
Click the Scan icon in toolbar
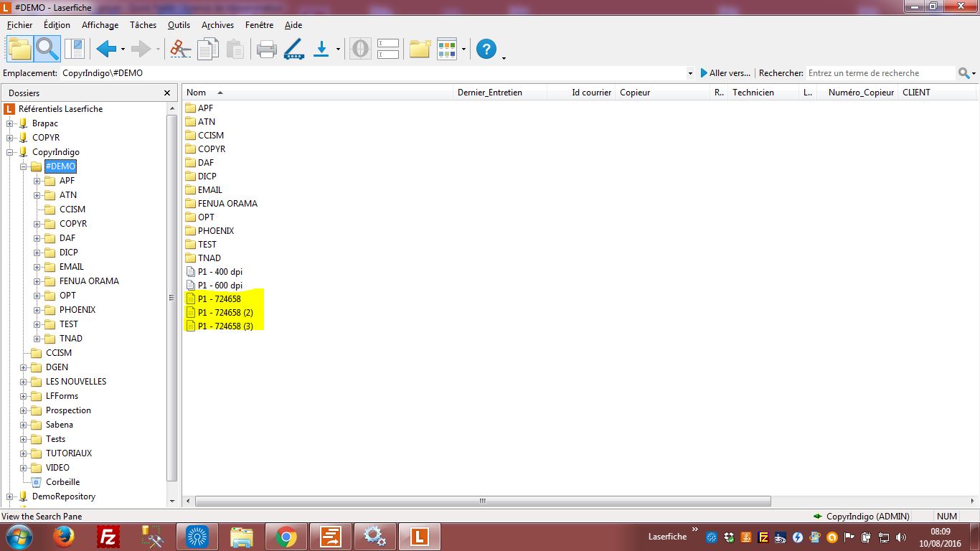(294, 49)
